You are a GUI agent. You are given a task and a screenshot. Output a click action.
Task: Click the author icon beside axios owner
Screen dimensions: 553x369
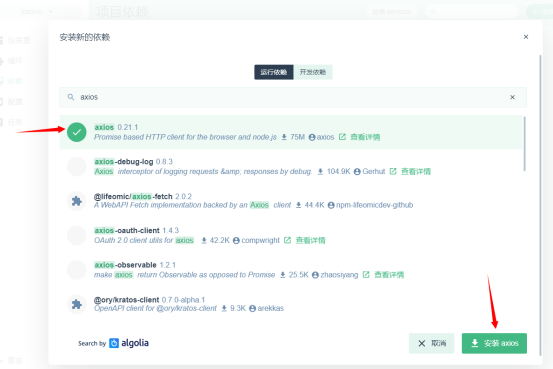(312, 137)
